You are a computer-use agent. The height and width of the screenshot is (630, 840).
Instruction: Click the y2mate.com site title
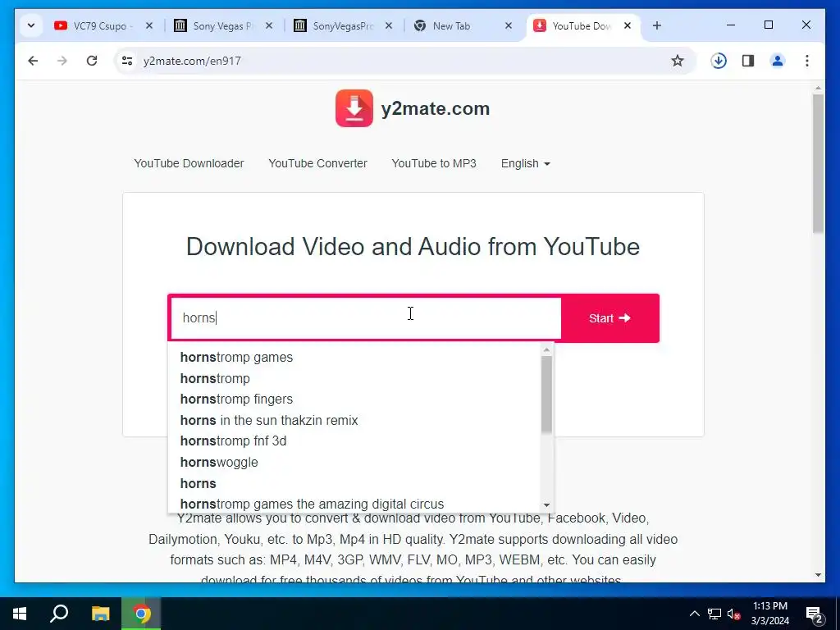435,108
